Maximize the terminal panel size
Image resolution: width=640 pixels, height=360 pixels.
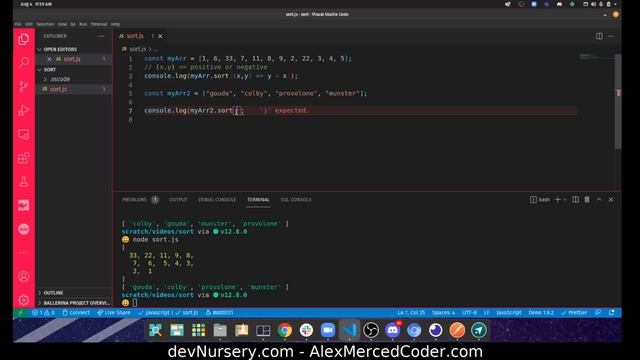(599, 200)
